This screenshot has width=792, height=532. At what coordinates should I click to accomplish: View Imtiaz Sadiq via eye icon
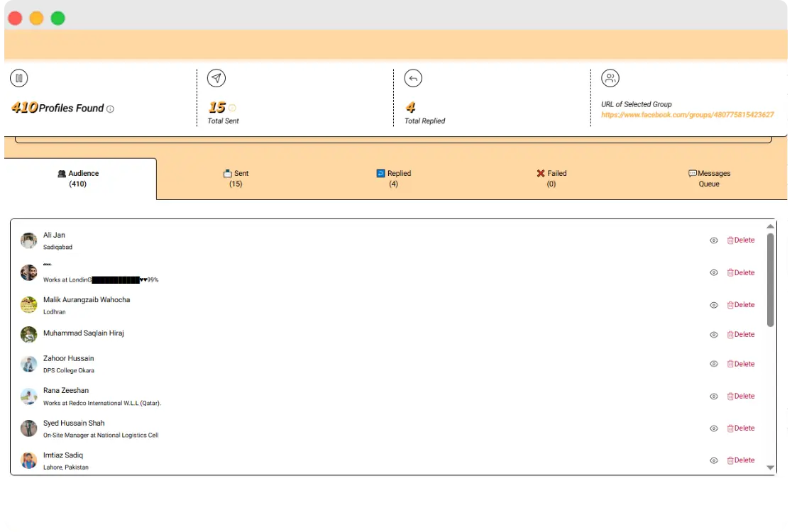pos(714,461)
